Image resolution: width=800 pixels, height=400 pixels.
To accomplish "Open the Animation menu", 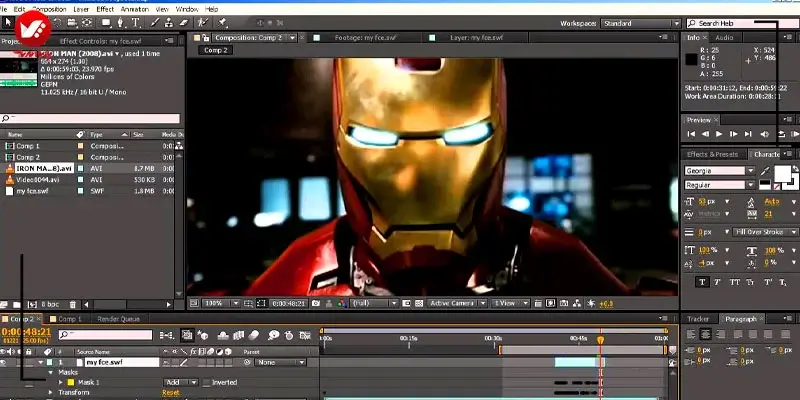I will (135, 9).
